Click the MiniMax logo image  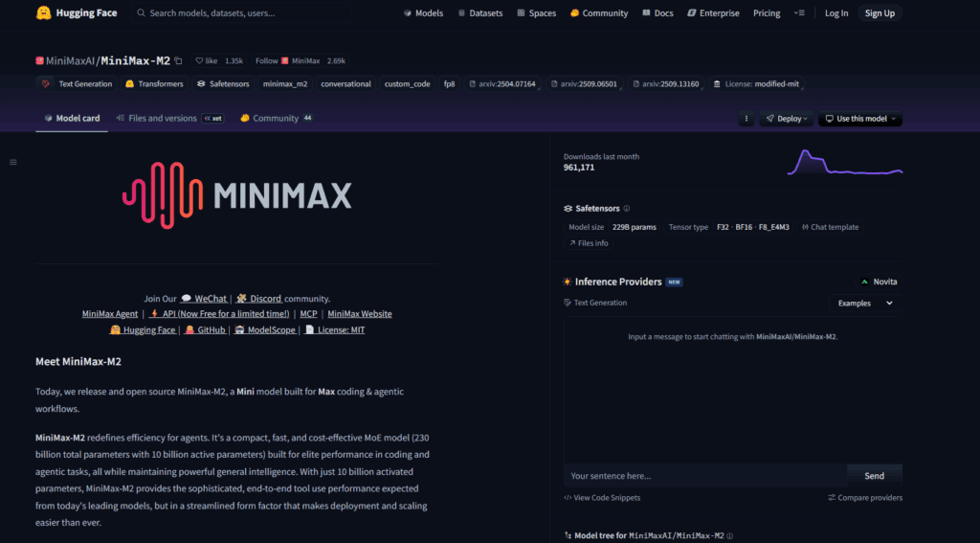point(237,195)
